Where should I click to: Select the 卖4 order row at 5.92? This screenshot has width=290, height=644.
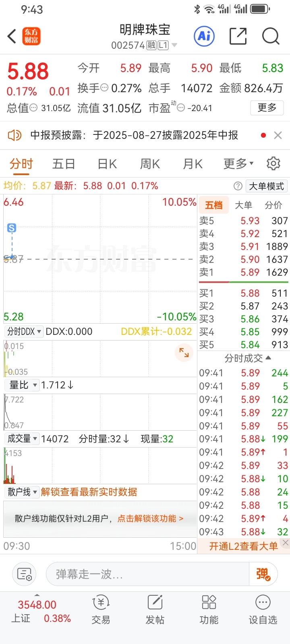244,233
